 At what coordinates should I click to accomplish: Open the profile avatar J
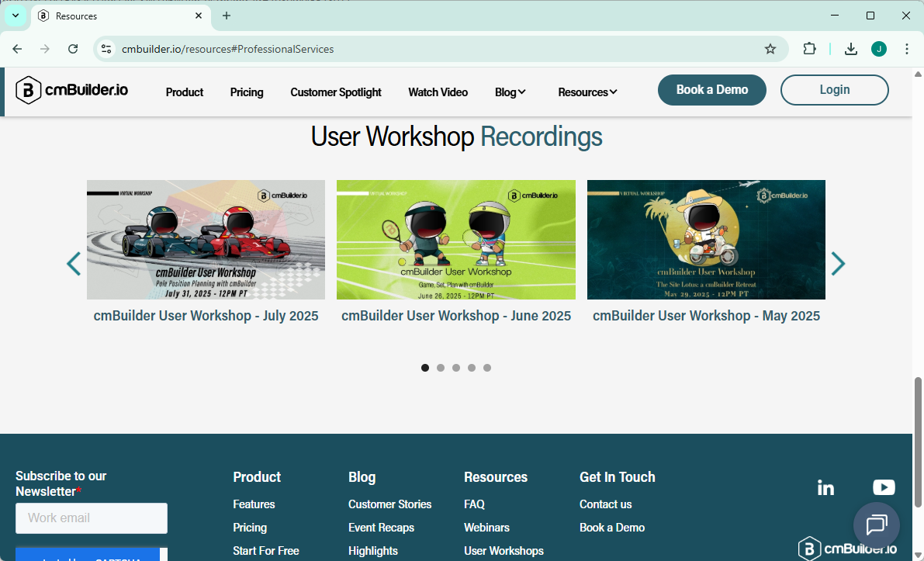click(x=879, y=49)
